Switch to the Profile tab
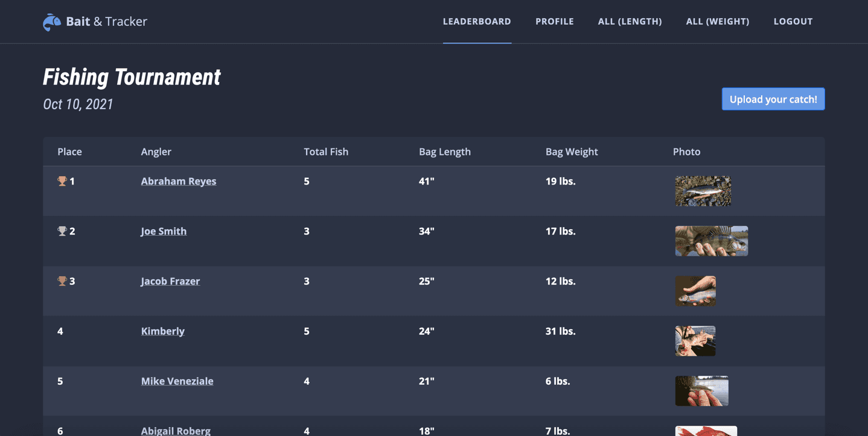Viewport: 868px width, 436px height. click(554, 21)
